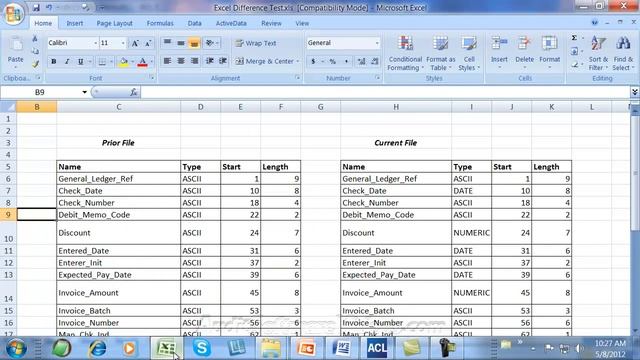This screenshot has height=360, width=640.
Task: Click the Wrap Text button
Action: tap(256, 43)
